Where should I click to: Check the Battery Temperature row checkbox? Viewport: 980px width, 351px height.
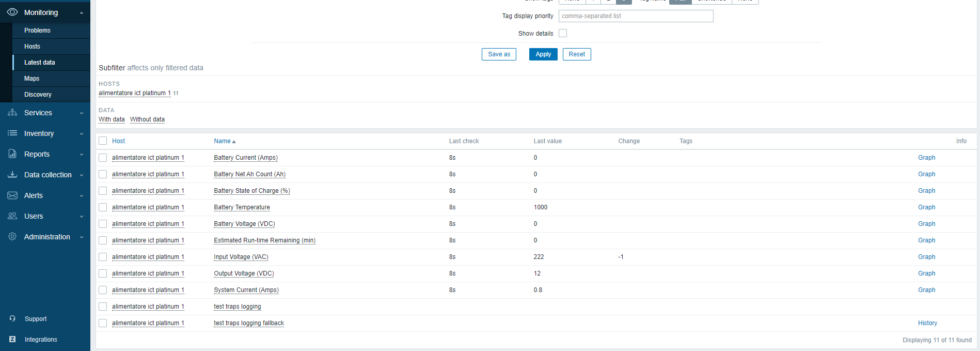click(103, 207)
